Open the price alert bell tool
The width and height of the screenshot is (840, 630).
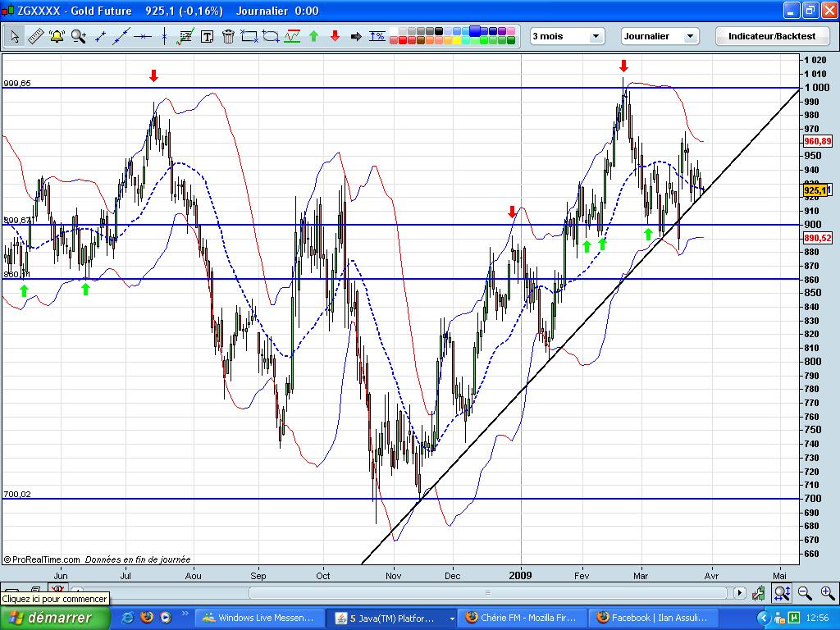[x=57, y=36]
